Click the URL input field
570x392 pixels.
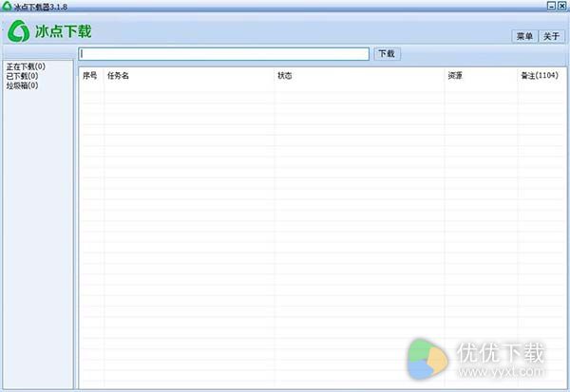pos(224,54)
